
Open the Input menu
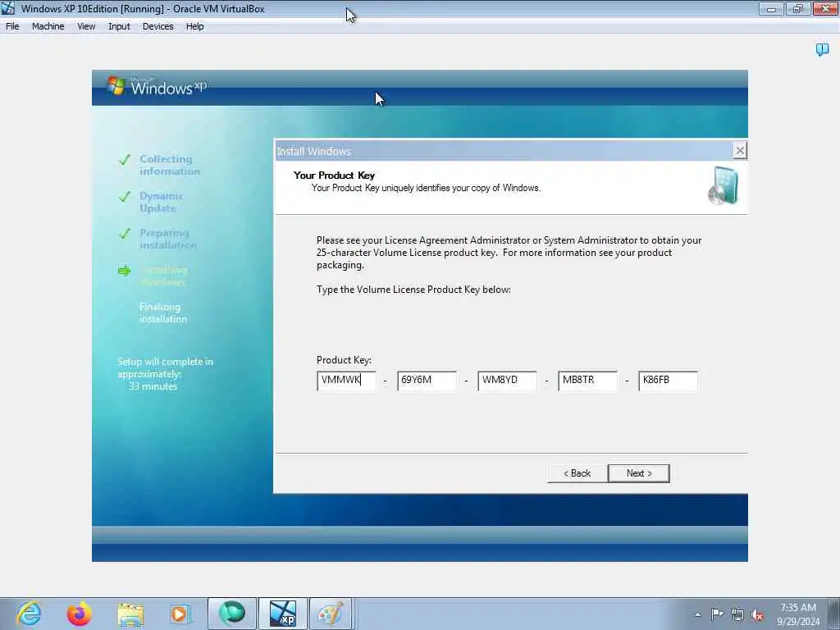(119, 26)
